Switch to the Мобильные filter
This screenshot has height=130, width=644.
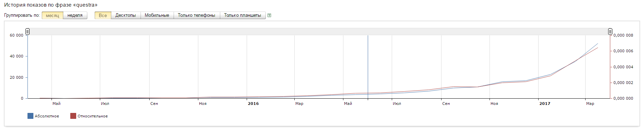[x=157, y=15]
